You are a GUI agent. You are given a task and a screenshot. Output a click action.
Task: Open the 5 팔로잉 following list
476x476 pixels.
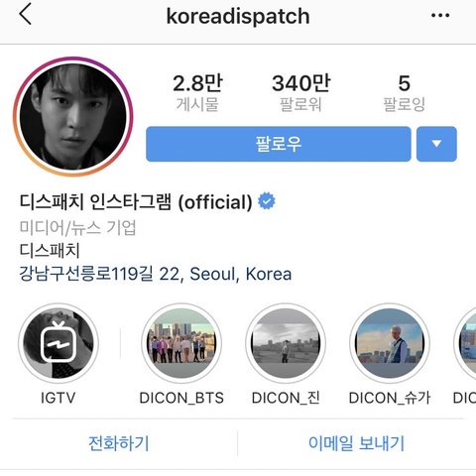[x=404, y=92]
